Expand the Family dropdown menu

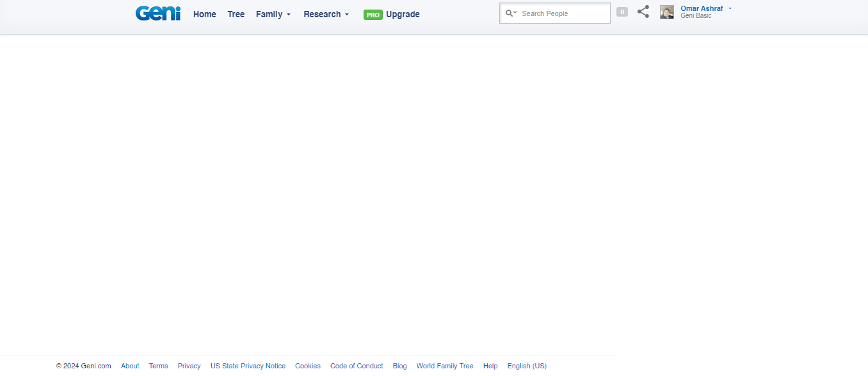(x=273, y=14)
